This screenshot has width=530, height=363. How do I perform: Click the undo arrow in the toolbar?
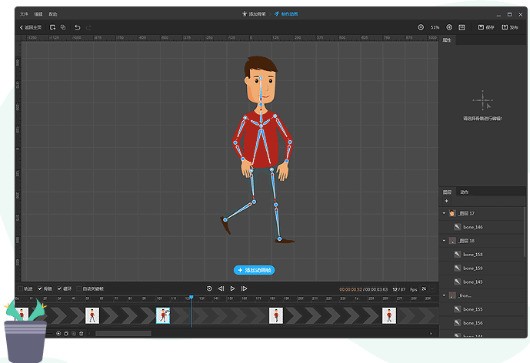point(77,27)
